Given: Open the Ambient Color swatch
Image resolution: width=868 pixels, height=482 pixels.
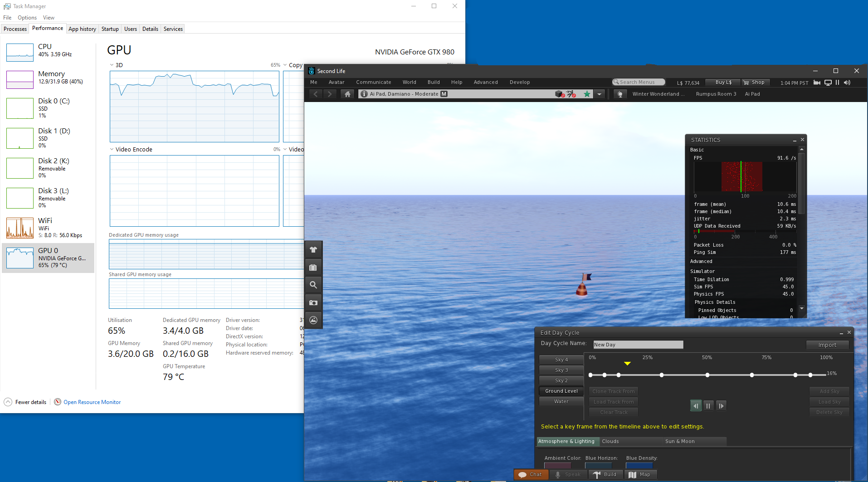Looking at the screenshot, I should (x=558, y=466).
